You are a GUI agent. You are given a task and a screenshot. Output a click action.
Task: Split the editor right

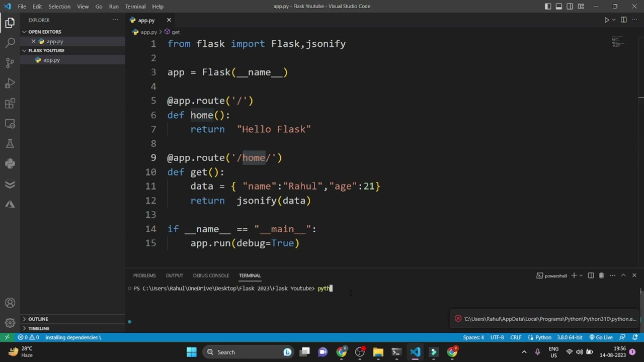click(x=623, y=20)
